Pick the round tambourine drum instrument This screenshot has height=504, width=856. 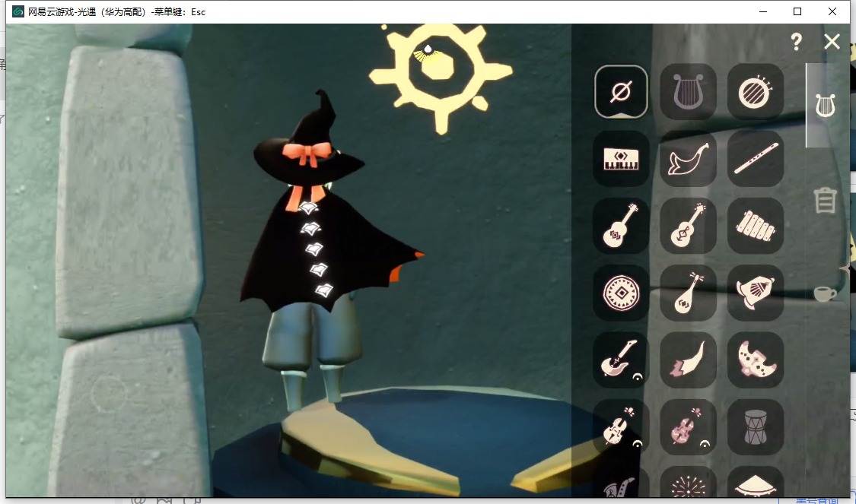pos(756,92)
